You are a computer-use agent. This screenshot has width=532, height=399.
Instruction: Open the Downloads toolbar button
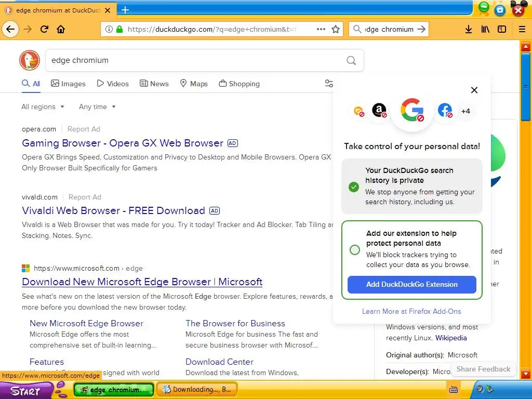coord(469,29)
